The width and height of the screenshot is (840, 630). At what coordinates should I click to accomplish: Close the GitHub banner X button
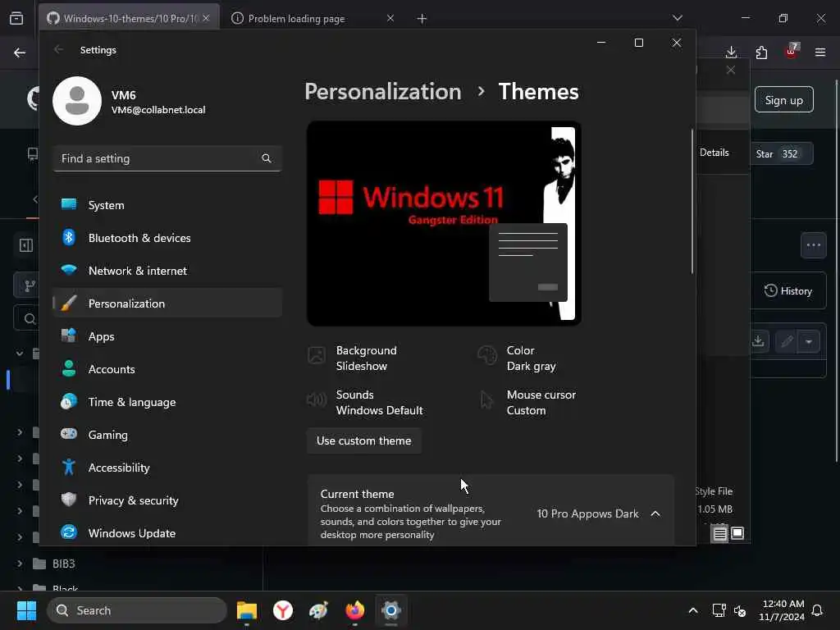click(731, 71)
